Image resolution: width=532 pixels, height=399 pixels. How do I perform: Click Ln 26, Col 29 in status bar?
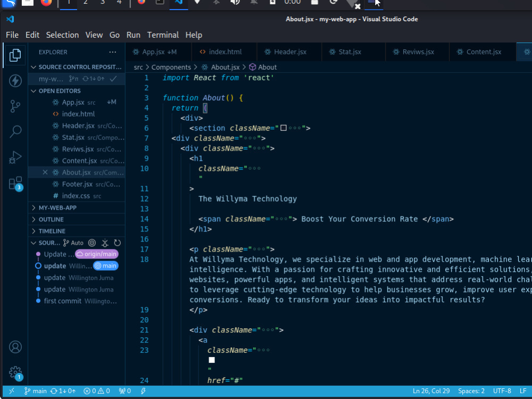pyautogui.click(x=431, y=391)
